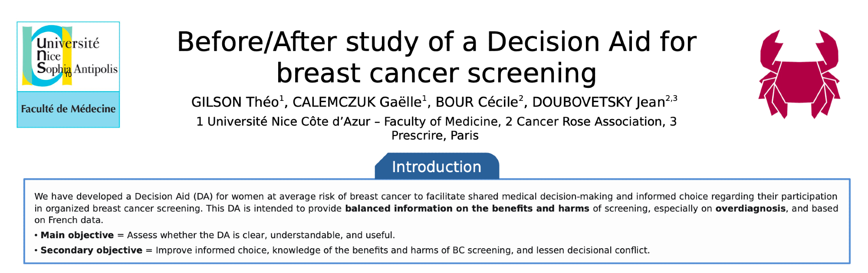This screenshot has width=868, height=273.
Task: Click the bold "Secondary objective" label
Action: point(91,250)
